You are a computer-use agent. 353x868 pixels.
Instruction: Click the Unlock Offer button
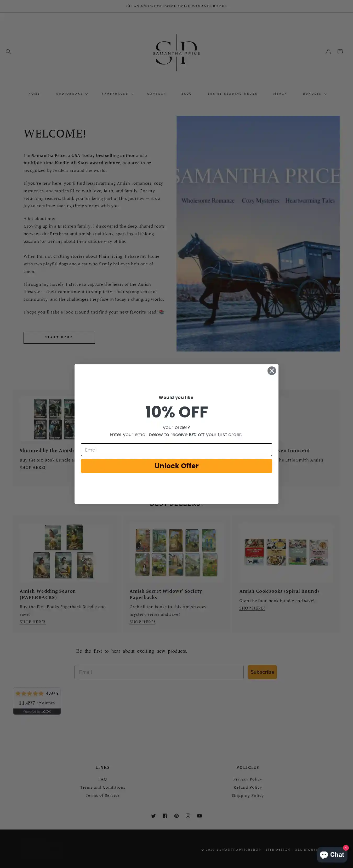click(x=176, y=466)
